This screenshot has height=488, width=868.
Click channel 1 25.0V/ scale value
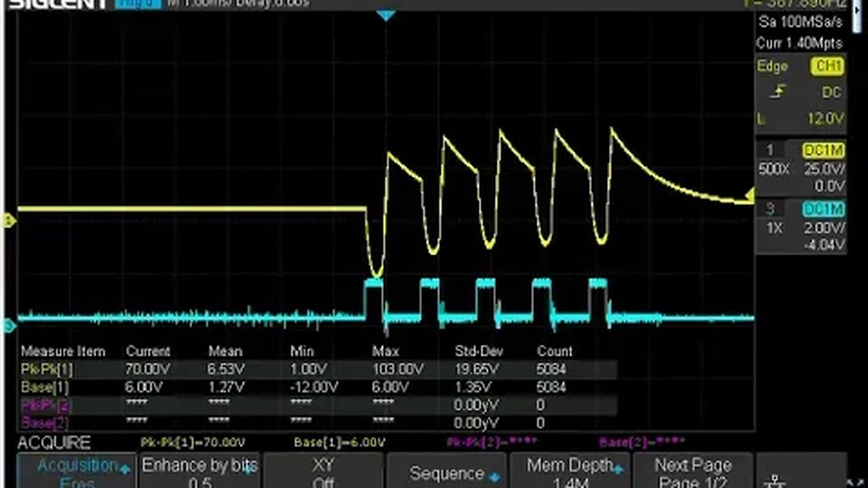824,169
